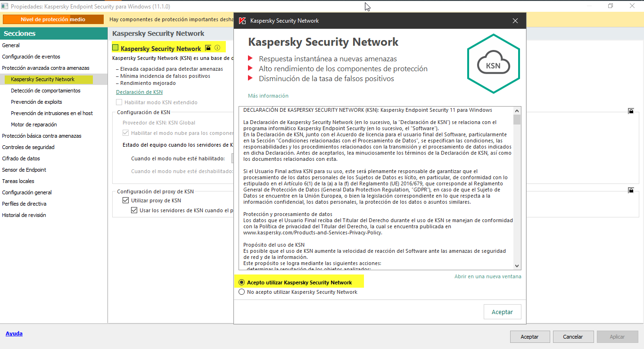Click the Cancelar button

click(x=573, y=337)
